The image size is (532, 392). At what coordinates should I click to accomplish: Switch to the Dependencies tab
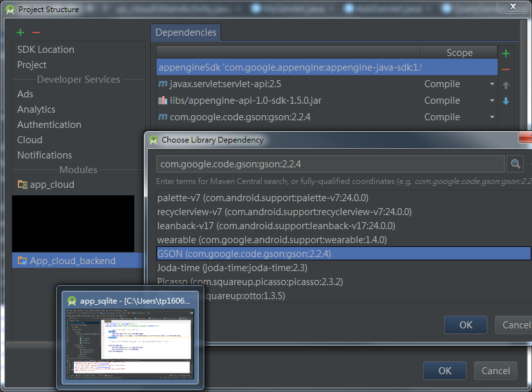coord(186,32)
